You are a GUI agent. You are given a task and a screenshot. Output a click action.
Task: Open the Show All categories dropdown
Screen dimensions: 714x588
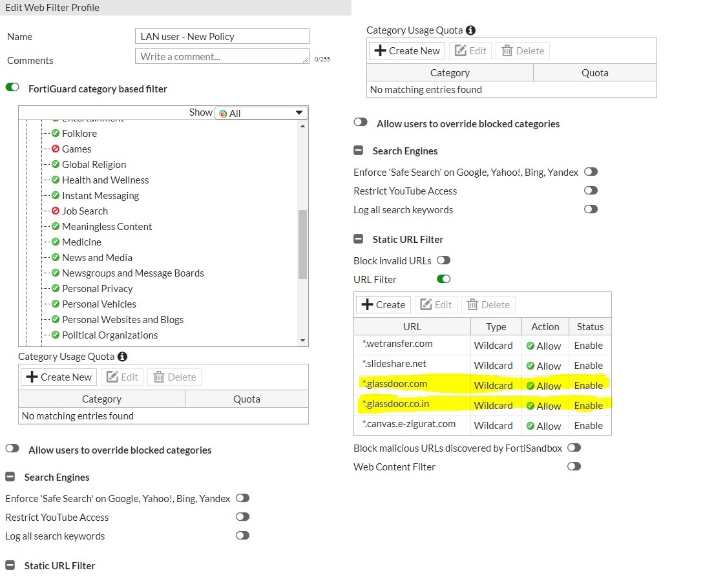tap(261, 113)
